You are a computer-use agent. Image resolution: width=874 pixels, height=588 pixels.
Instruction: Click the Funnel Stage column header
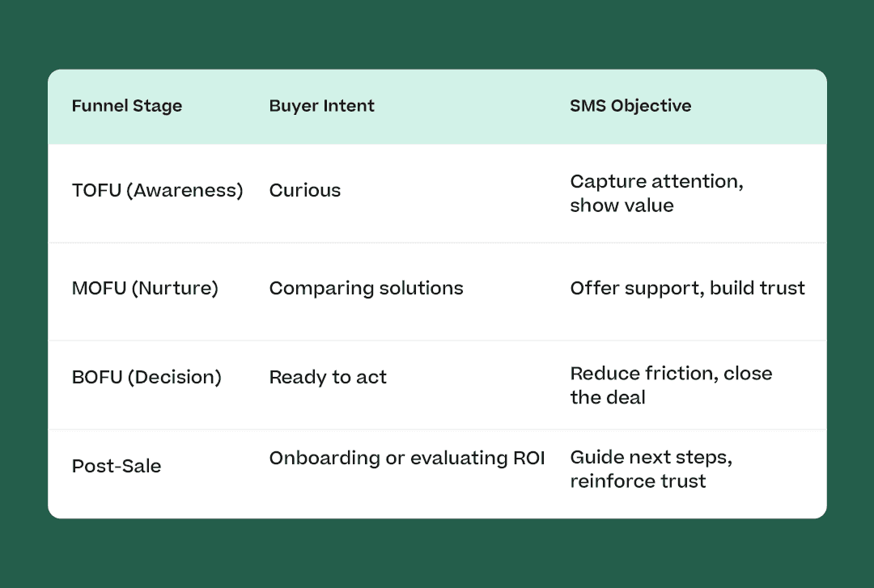126,106
